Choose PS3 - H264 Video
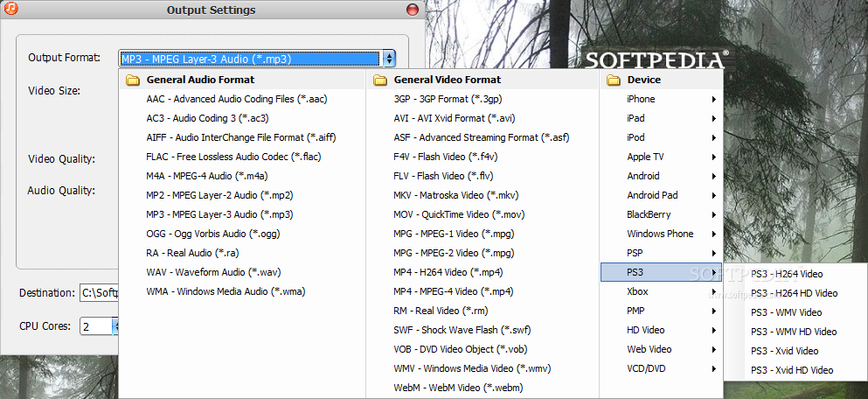Image resolution: width=868 pixels, height=399 pixels. pyautogui.click(x=787, y=274)
